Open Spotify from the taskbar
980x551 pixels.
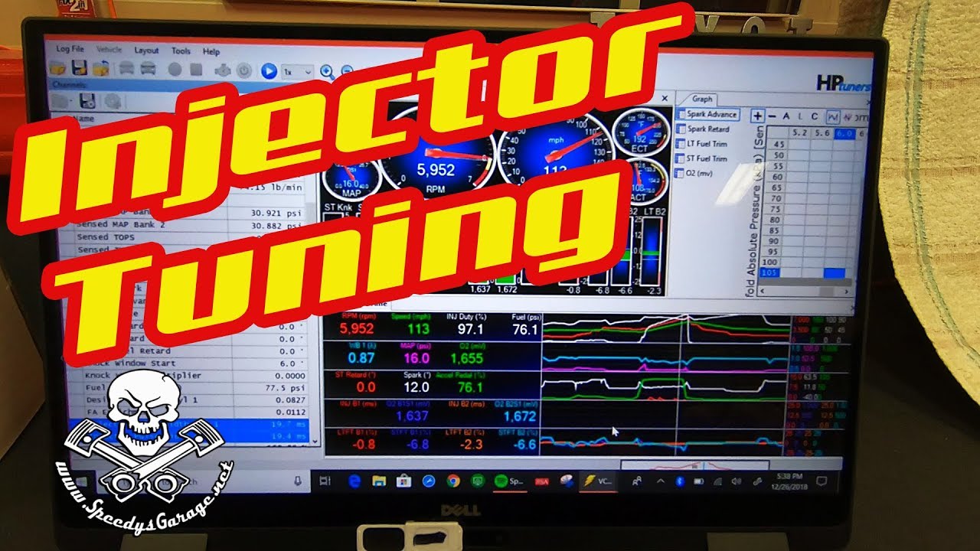(509, 482)
